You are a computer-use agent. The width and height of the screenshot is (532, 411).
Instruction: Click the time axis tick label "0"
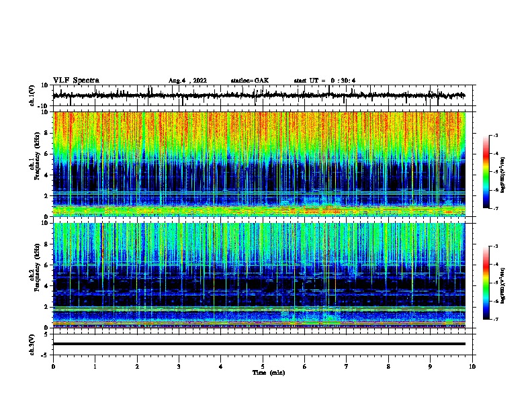[53, 367]
